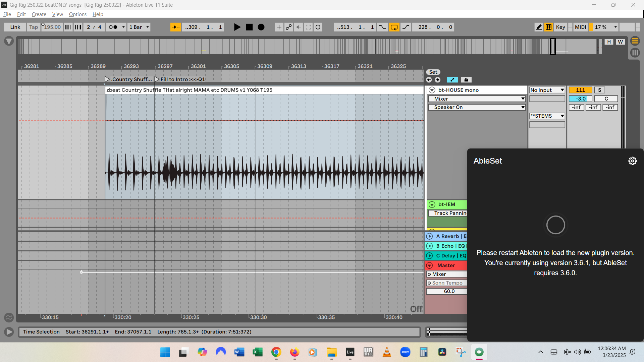
Task: Open Options menu
Action: coord(78,14)
